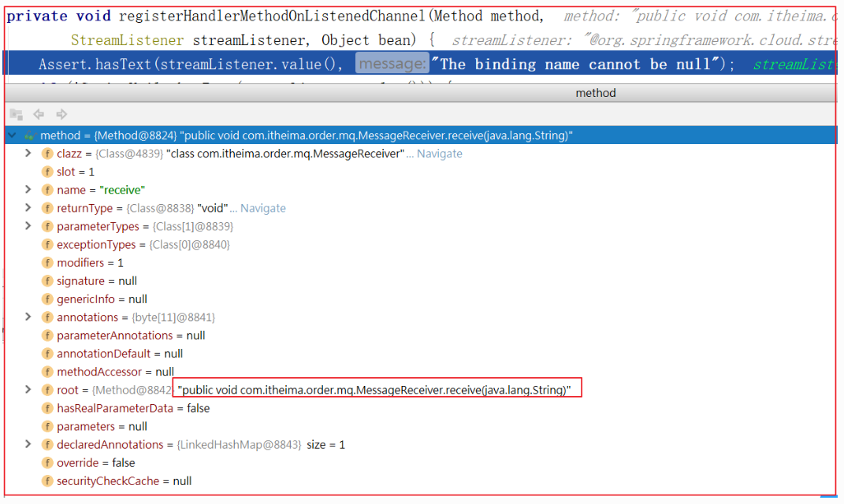Click the method popup title bar

point(421,93)
